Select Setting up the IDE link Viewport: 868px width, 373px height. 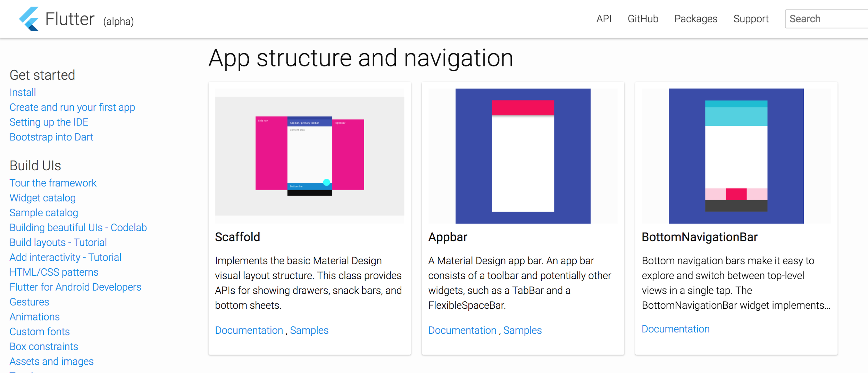click(x=49, y=122)
